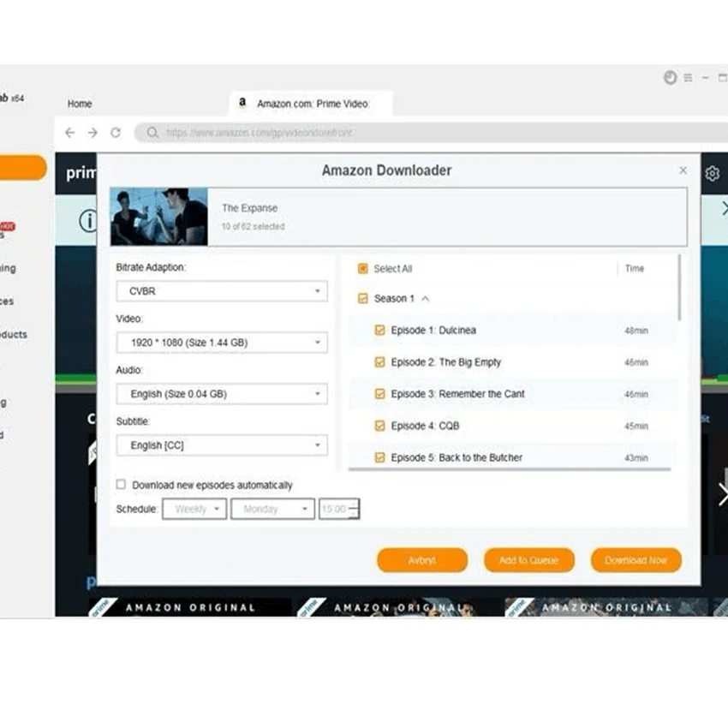728x728 pixels.
Task: Toggle the Select All checkbox
Action: click(363, 269)
